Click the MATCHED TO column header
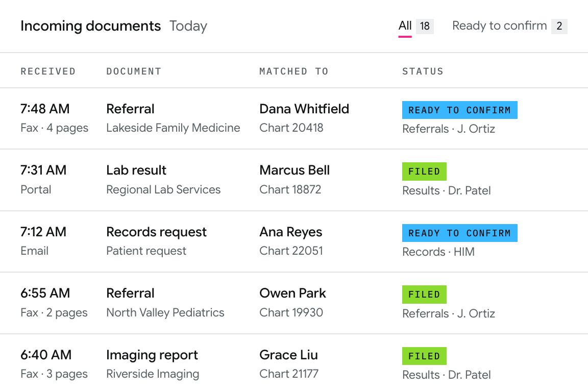This screenshot has height=392, width=588. coord(294,71)
